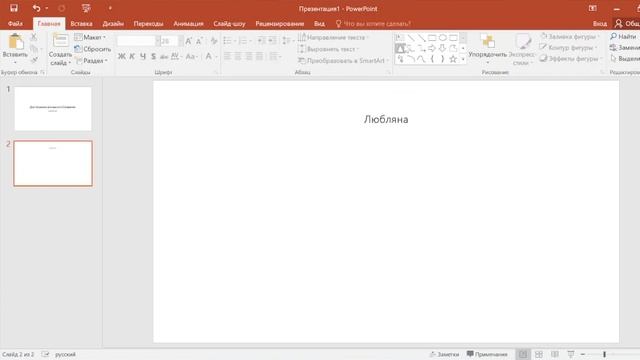Toggle the Примечания comments pane

487,354
